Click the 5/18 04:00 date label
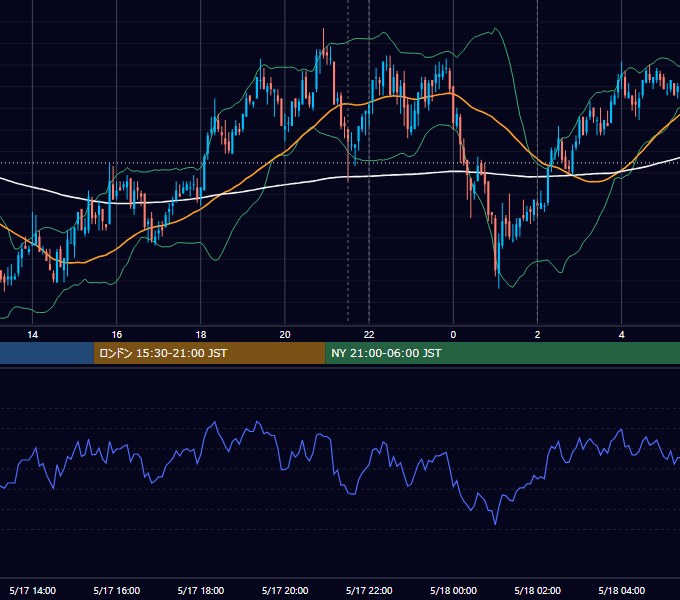This screenshot has height=600, width=680. pos(621,590)
